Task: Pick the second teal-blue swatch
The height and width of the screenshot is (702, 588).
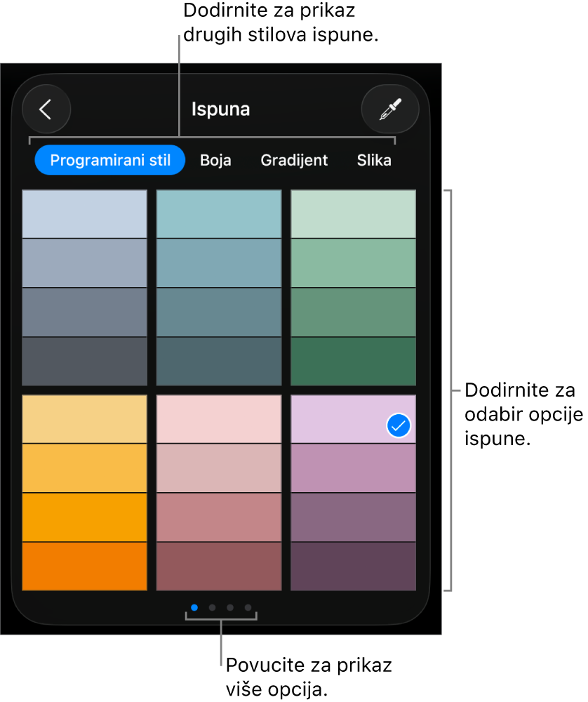Action: point(219,263)
